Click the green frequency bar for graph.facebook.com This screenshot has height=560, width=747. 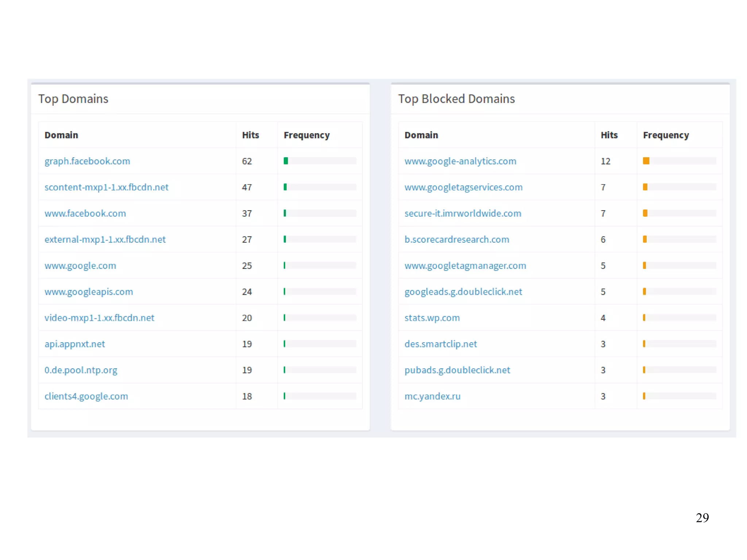coord(286,161)
